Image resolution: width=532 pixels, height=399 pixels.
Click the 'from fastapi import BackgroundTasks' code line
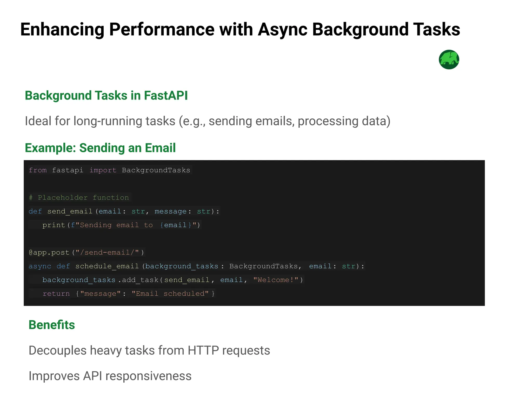109,170
